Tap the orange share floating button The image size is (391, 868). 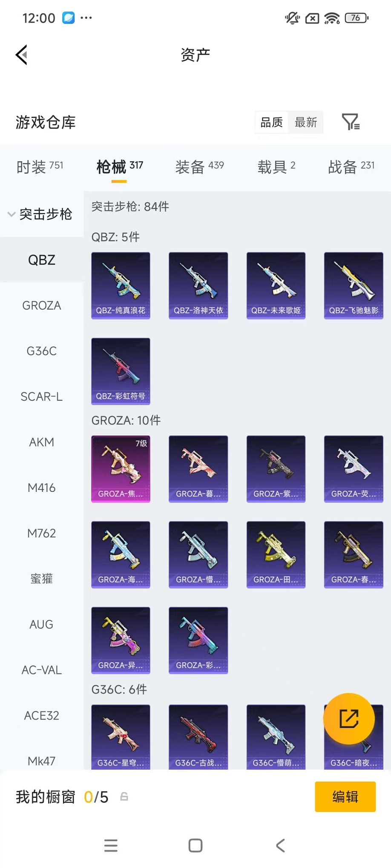(349, 719)
